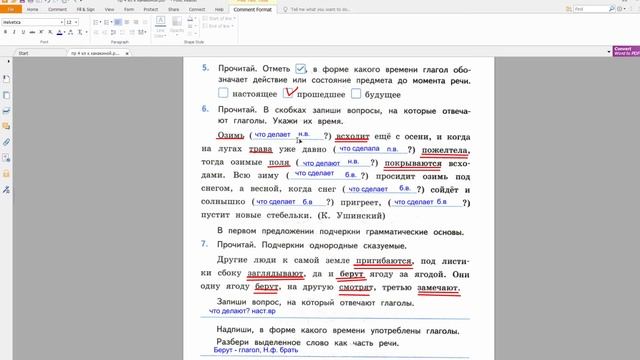Viewport: 640px width, 360px height.
Task: Apply strikethrough formatting
Action: (32, 32)
